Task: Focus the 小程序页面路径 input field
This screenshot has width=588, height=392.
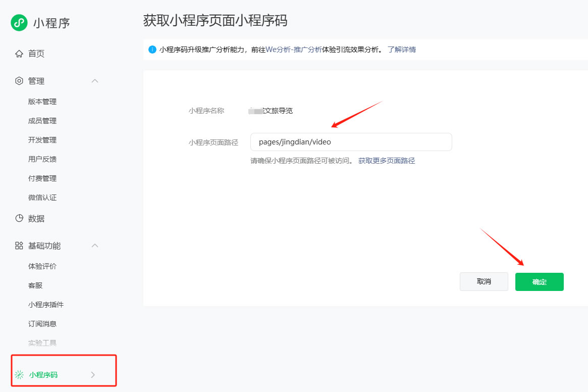Action: 351,142
